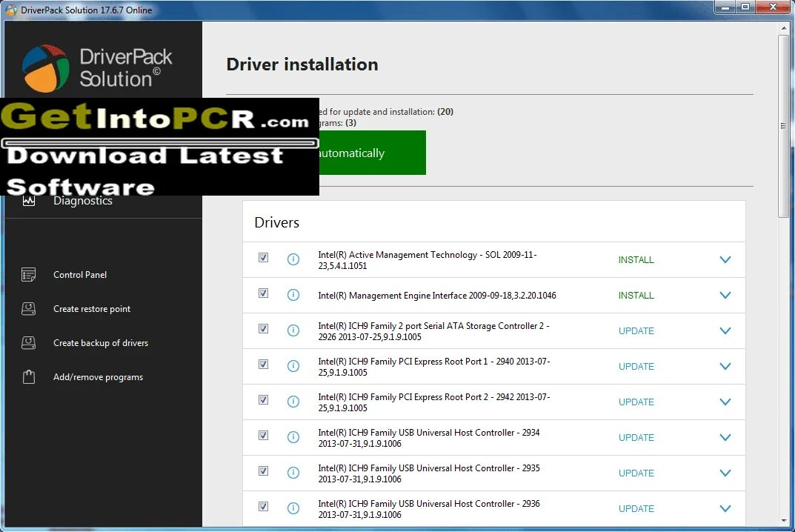Click the Create restore point icon

point(28,309)
